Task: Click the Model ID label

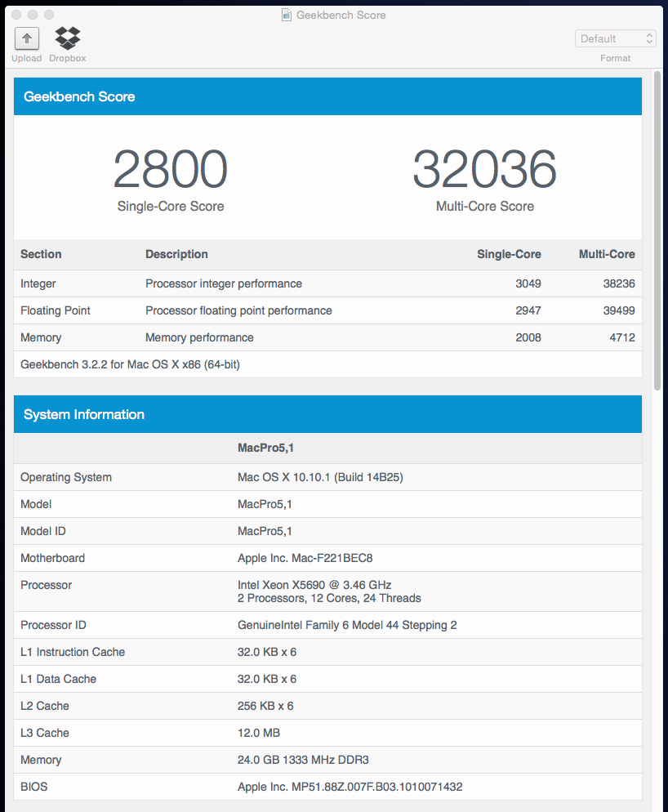Action: click(x=43, y=531)
